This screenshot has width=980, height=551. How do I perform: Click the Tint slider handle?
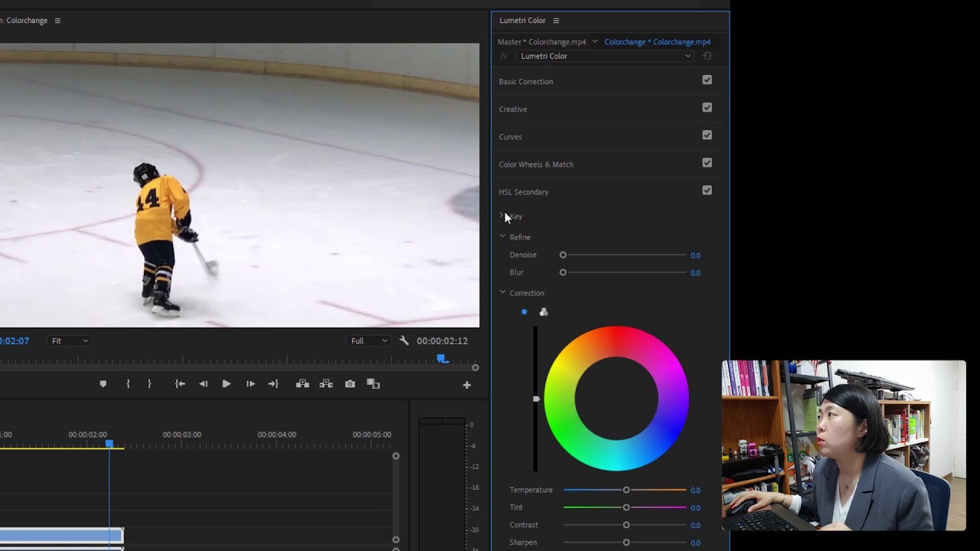(x=626, y=507)
